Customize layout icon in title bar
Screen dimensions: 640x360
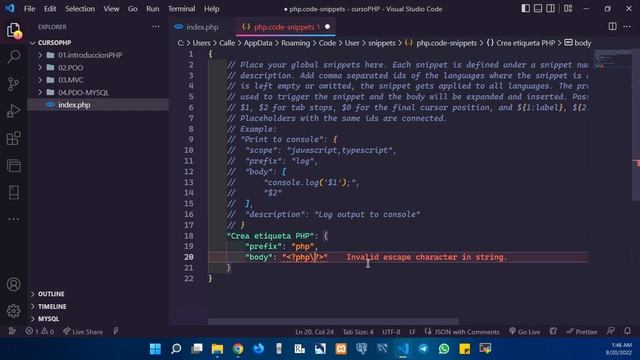[568, 8]
